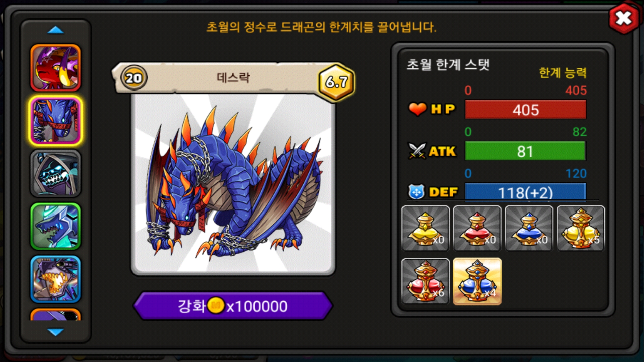Click the green ATK bar showing 81

525,151
